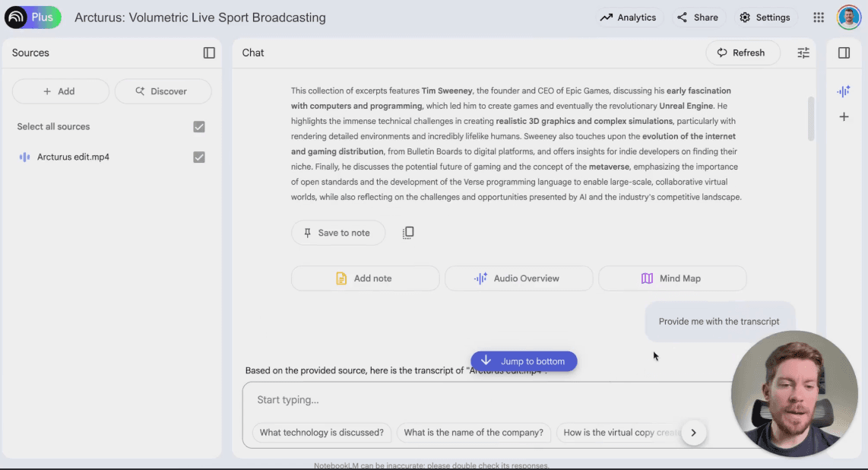The width and height of the screenshot is (868, 470).
Task: Click the audio overview icon in right rail
Action: point(844,91)
